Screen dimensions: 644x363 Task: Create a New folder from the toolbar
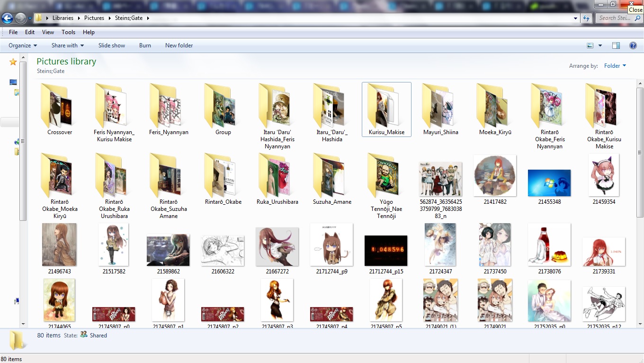click(x=179, y=45)
